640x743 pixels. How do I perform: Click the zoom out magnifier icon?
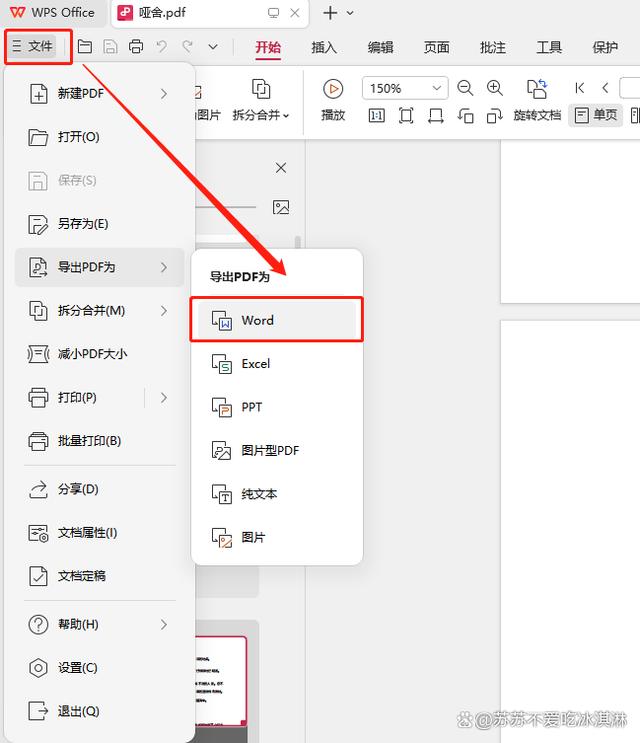pyautogui.click(x=465, y=88)
